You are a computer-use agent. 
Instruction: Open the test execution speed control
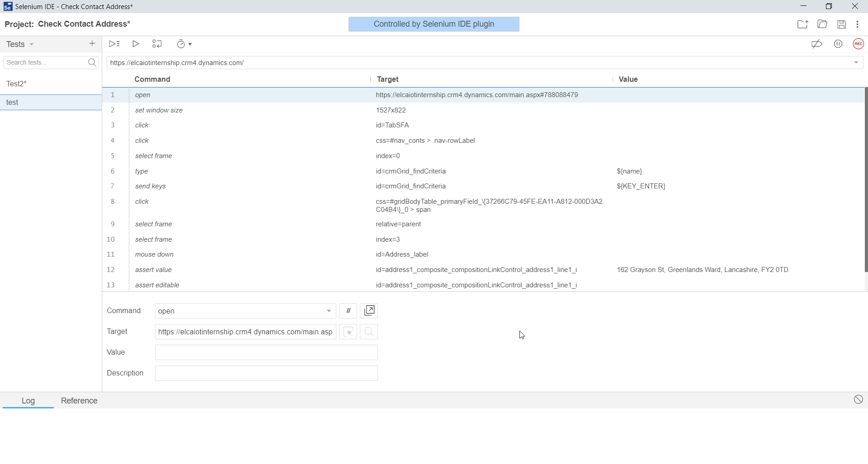tap(184, 44)
